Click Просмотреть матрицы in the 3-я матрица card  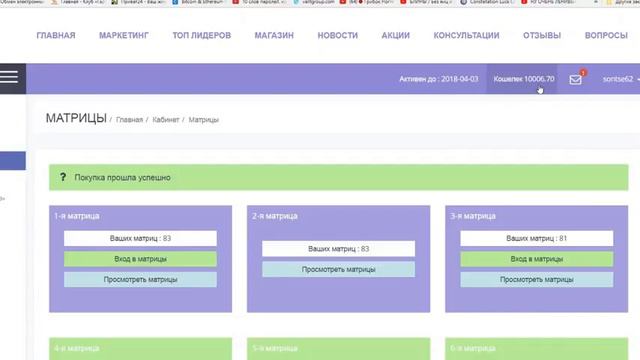(537, 280)
